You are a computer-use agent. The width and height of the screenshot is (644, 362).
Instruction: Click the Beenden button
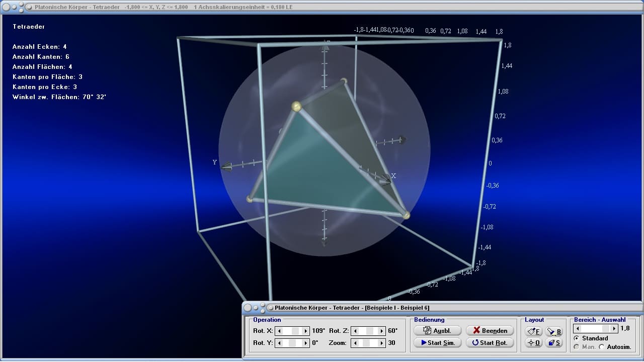click(490, 330)
